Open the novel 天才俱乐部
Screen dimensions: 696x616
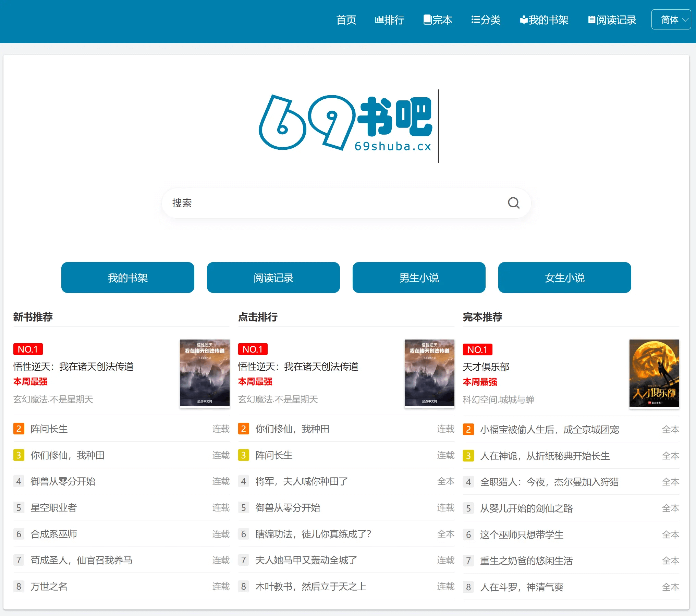click(486, 367)
